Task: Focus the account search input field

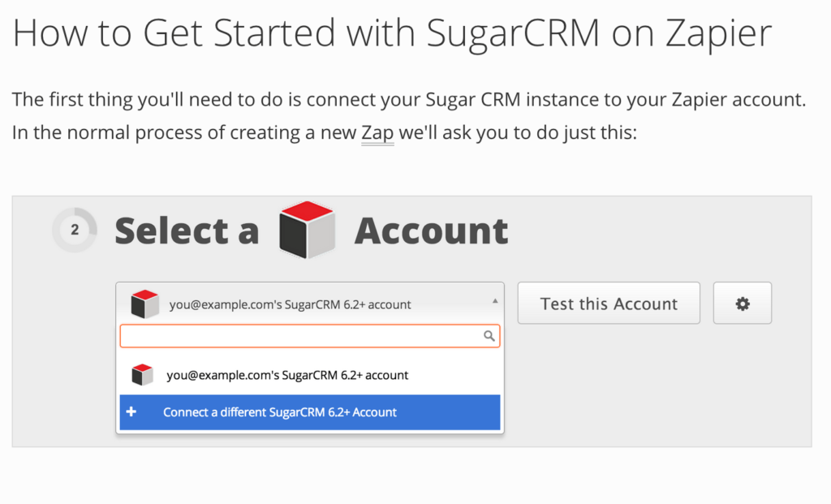Action: 300,335
